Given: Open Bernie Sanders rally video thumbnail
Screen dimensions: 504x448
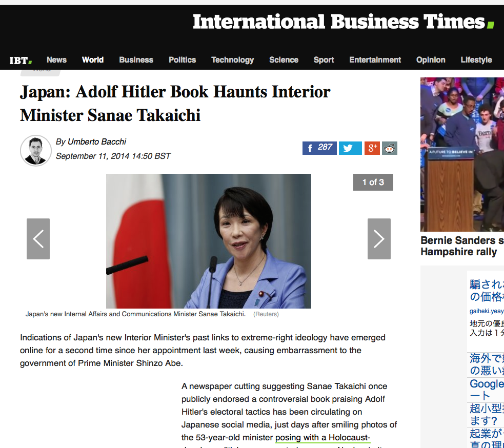Looking at the screenshot, I should coord(462,154).
